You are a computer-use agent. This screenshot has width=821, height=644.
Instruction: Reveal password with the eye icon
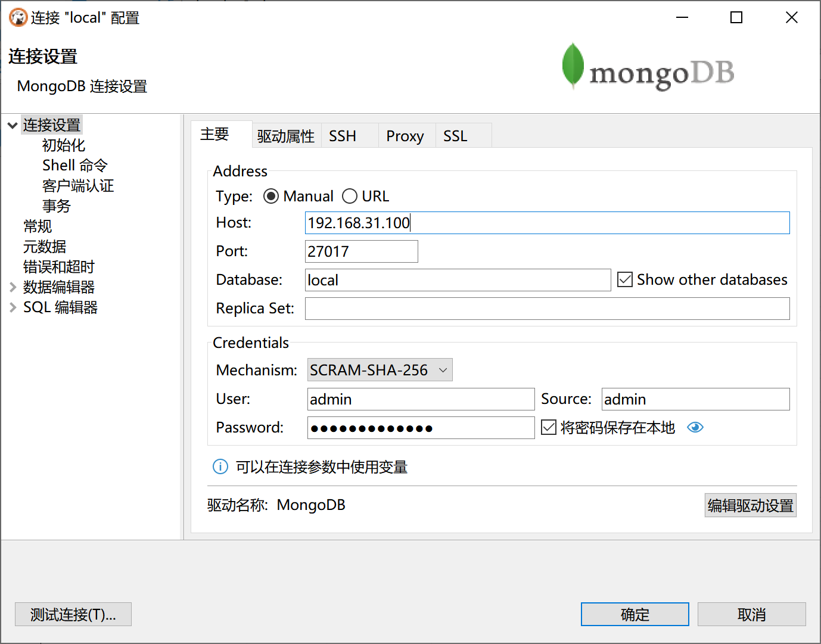(695, 427)
